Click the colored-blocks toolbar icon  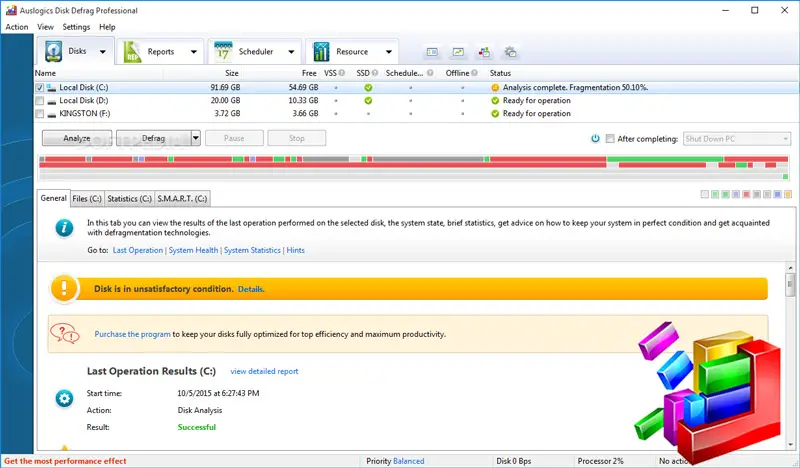(x=484, y=52)
